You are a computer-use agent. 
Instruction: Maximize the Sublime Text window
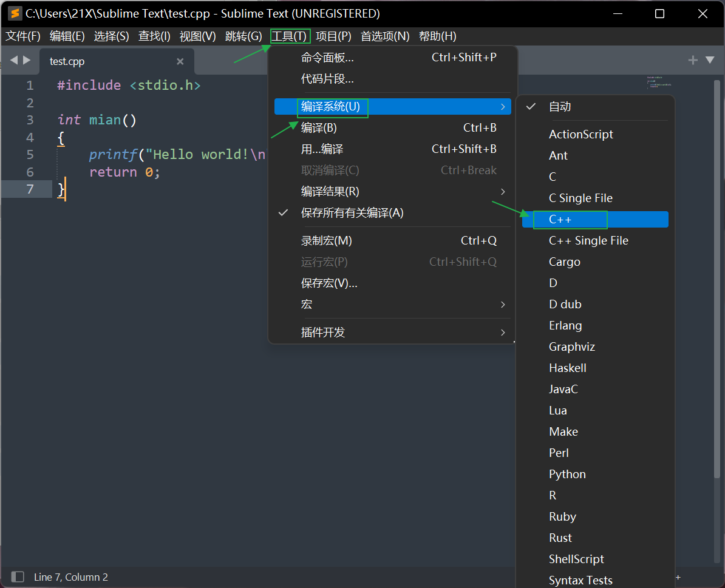pos(660,14)
